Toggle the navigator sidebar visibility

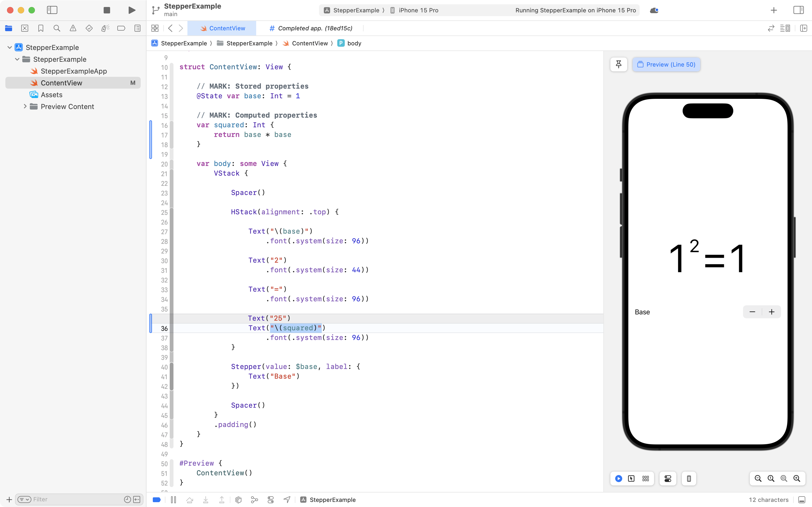pos(52,10)
